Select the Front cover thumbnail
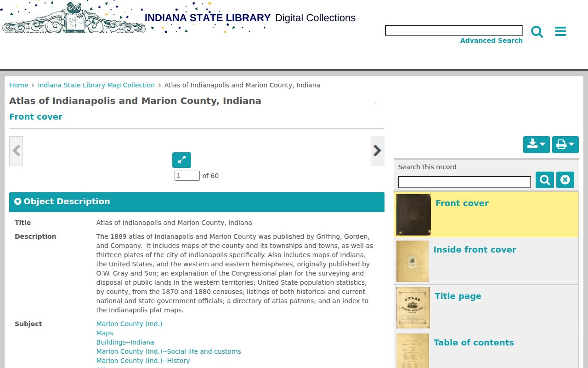588x368 pixels. coord(413,215)
